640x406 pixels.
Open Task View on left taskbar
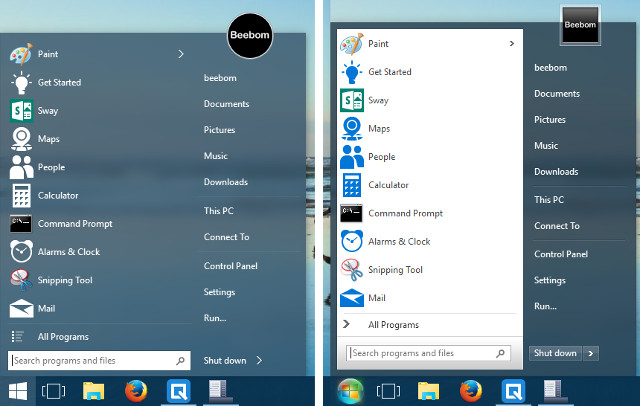(x=53, y=391)
